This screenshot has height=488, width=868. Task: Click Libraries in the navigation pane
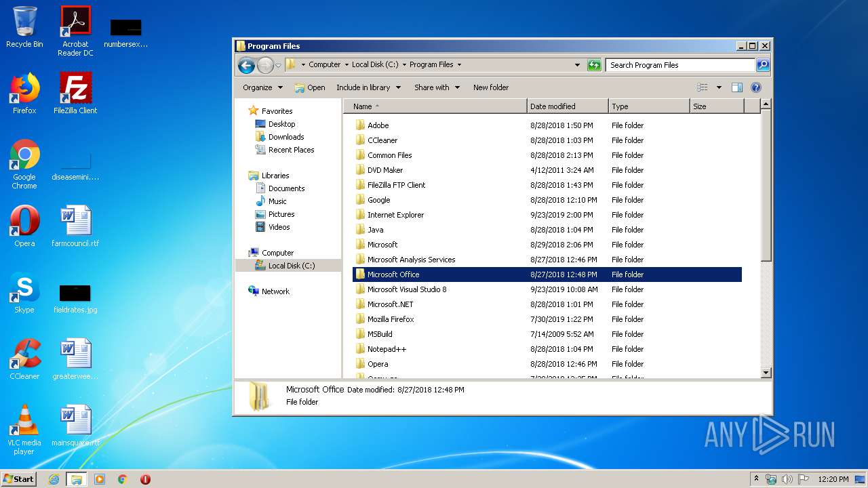(275, 176)
